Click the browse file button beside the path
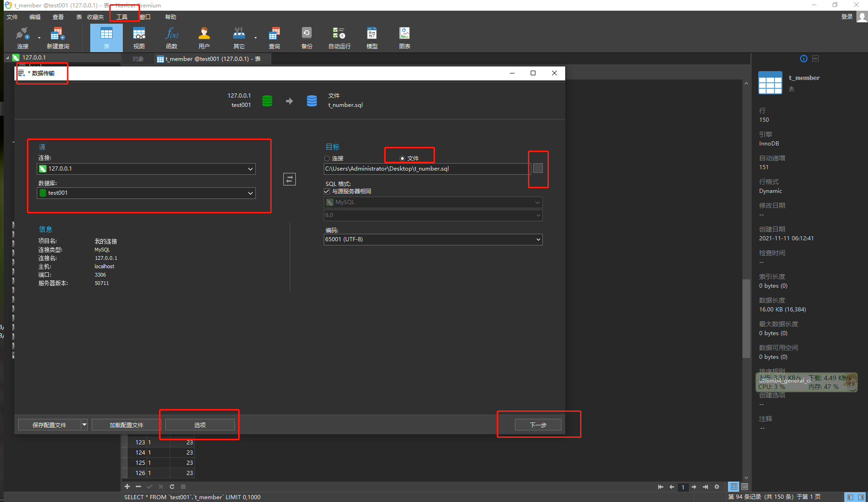868x502 pixels. [x=538, y=168]
